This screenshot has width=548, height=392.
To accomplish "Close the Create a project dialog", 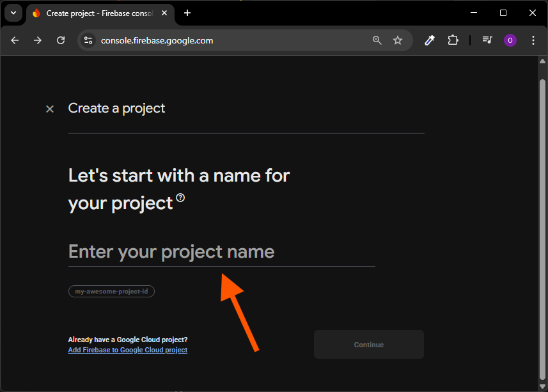I will click(x=50, y=109).
